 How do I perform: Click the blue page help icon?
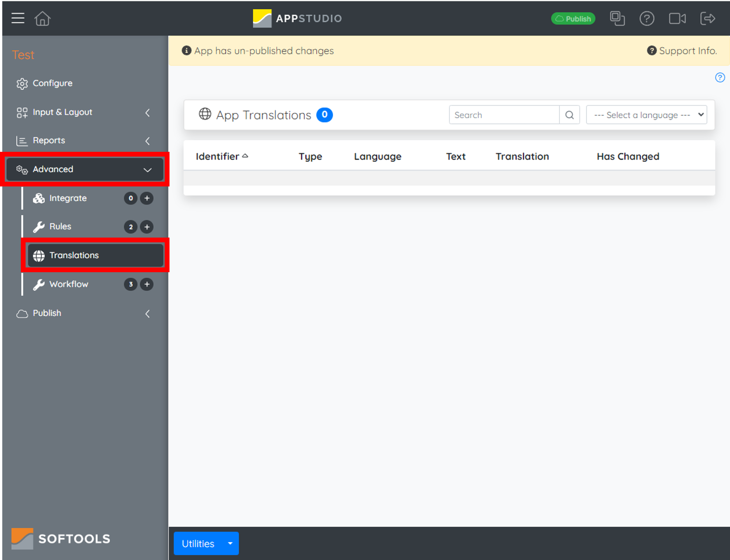[x=720, y=78]
